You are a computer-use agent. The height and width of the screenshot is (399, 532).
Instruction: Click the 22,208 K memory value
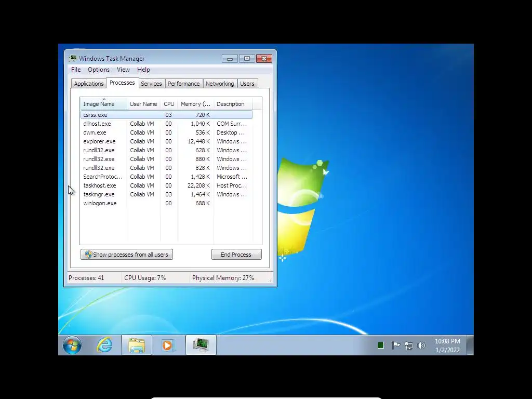point(198,185)
